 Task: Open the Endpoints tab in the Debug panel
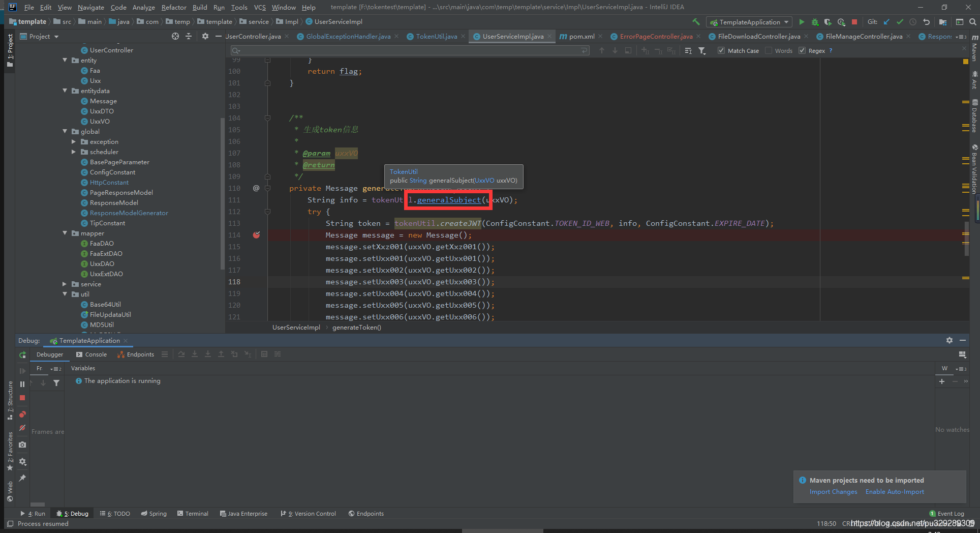click(x=136, y=354)
